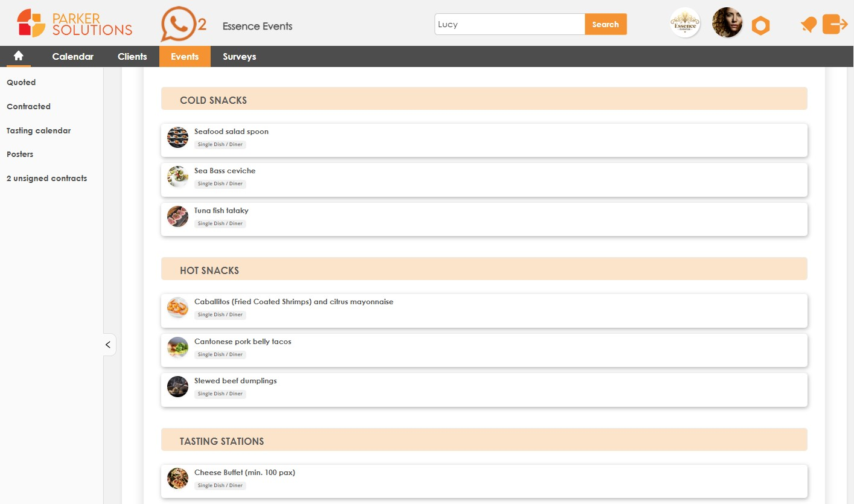Screen dimensions: 854x504
Task: Open the WhatsApp messages icon with 2 notifications
Action: pyautogui.click(x=179, y=23)
